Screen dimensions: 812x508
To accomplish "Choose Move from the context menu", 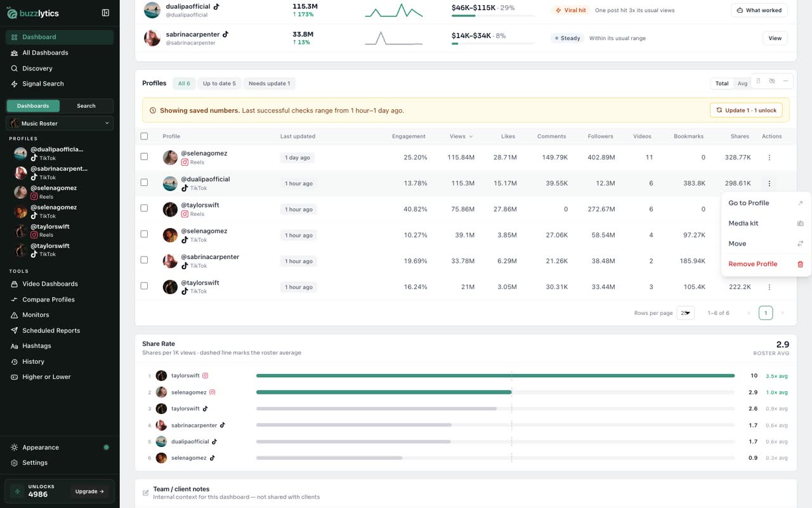I will pyautogui.click(x=766, y=244).
